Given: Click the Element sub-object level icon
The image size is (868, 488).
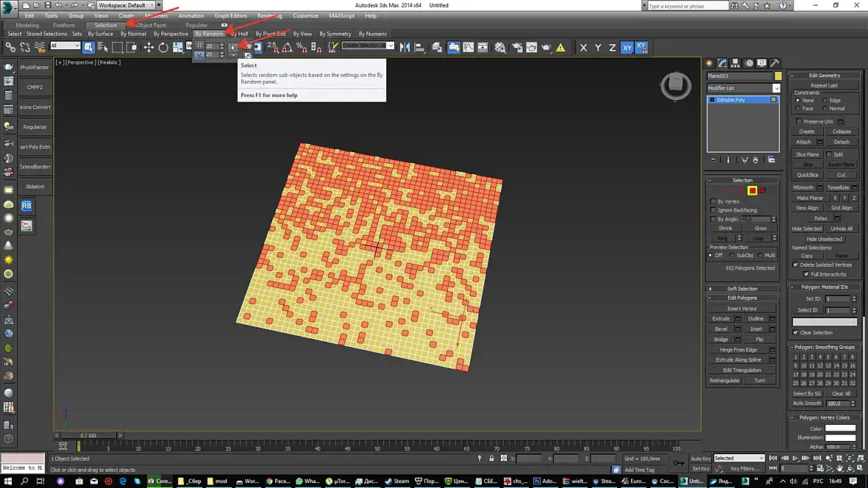Looking at the screenshot, I should 763,190.
